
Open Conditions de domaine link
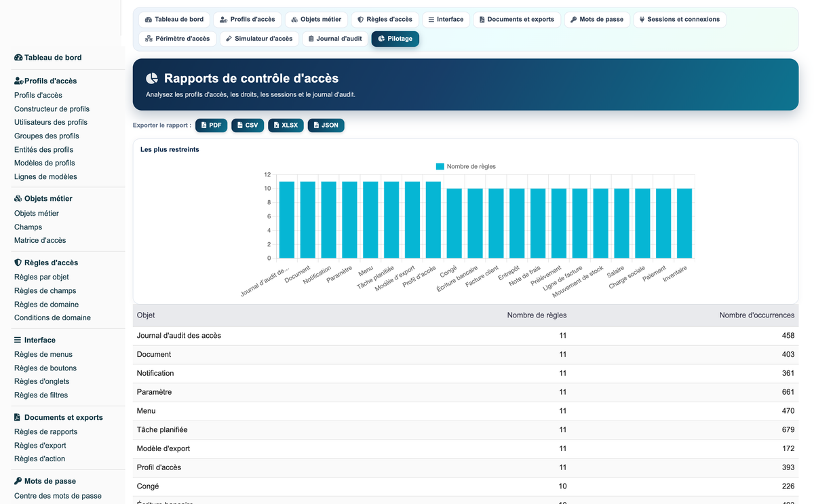pyautogui.click(x=52, y=317)
